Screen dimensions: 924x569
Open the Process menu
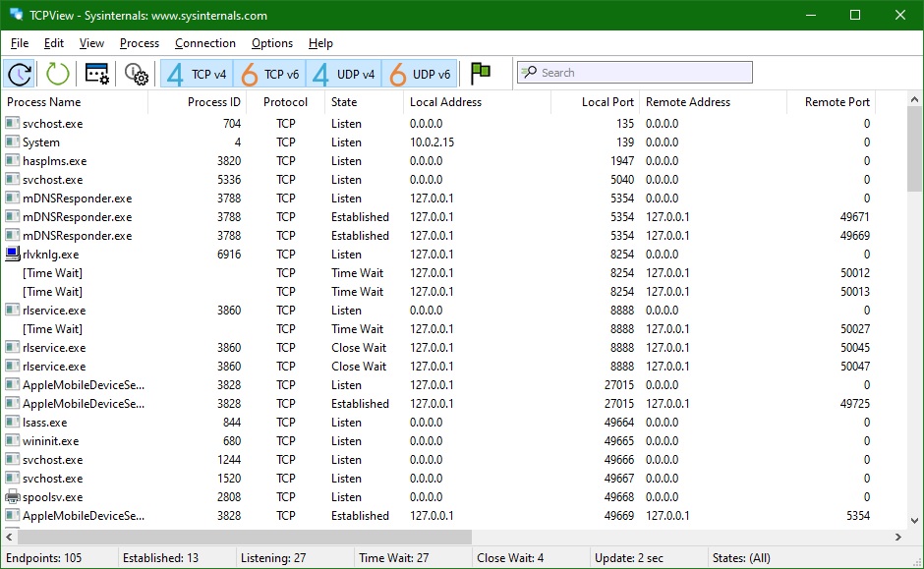[x=139, y=43]
